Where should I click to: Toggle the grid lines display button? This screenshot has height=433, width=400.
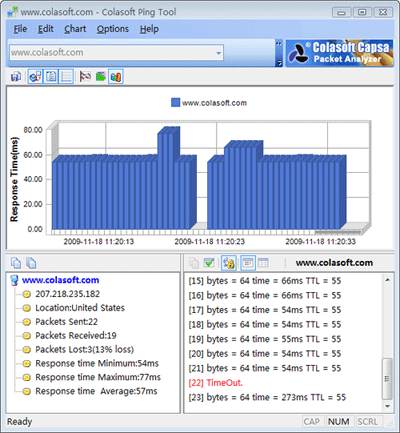point(66,77)
